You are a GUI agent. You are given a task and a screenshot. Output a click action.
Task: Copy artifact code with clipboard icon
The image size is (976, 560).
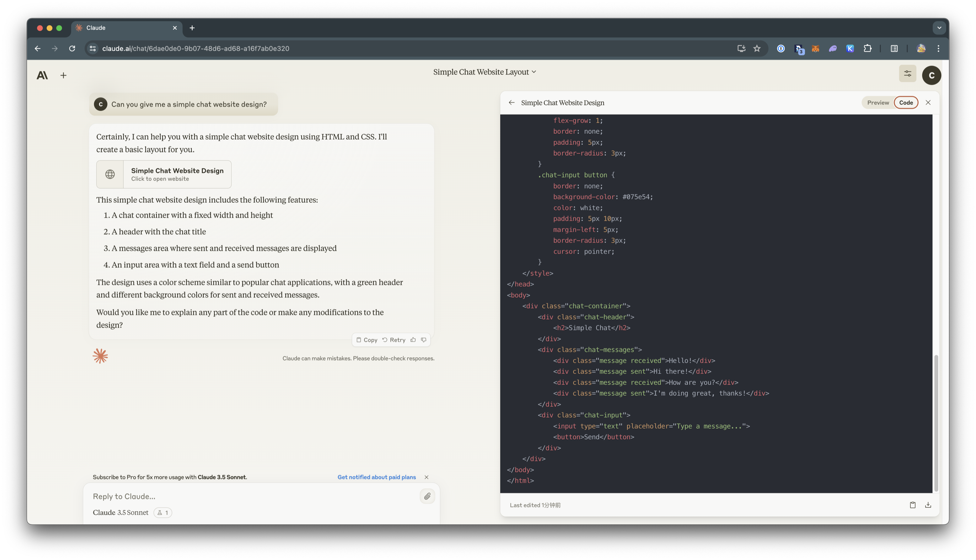coord(912,505)
